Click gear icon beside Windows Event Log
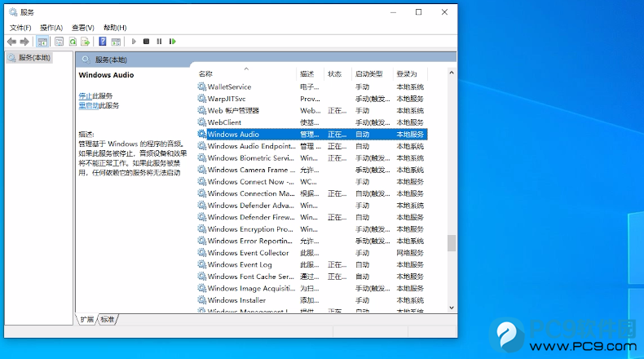This screenshot has height=359, width=644. coord(201,264)
